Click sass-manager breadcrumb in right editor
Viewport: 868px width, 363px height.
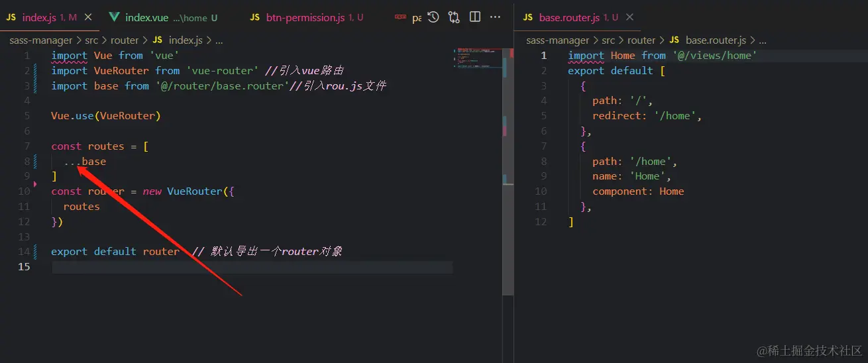point(558,40)
